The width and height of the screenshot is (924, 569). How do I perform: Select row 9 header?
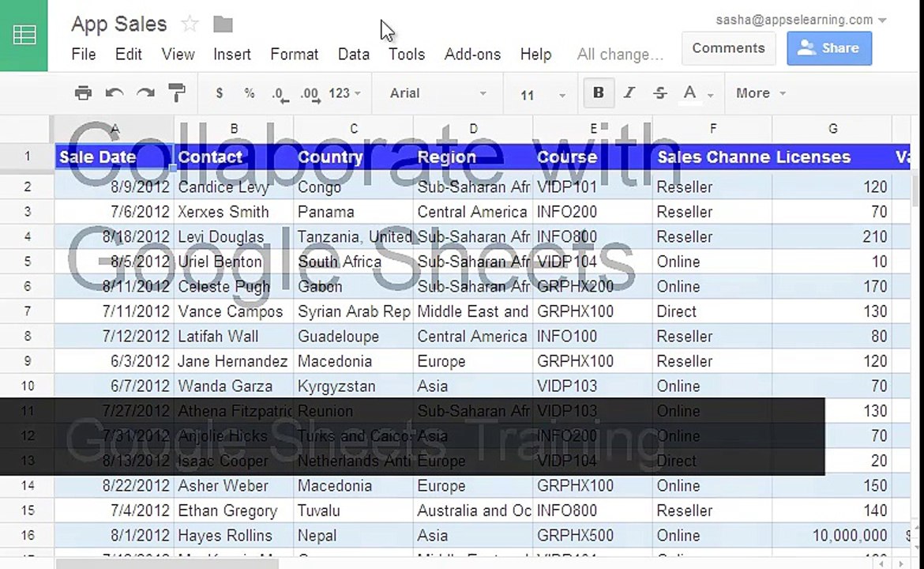[x=27, y=361]
